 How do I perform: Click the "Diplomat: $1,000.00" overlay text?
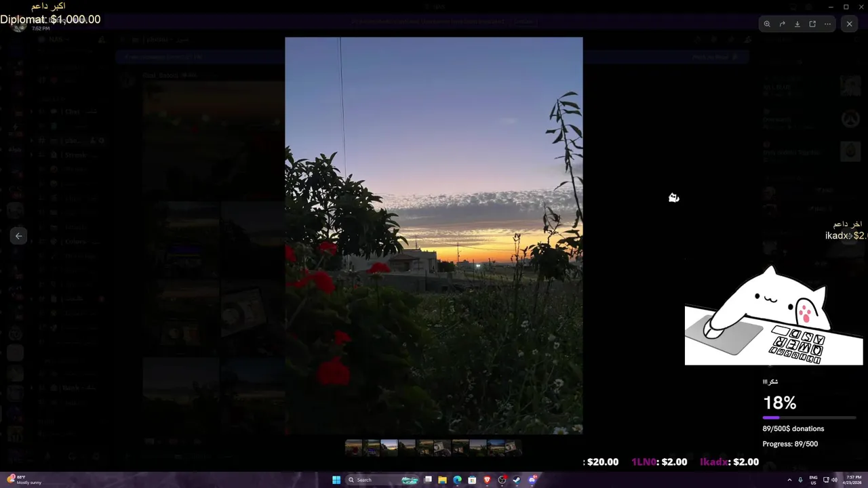pos(50,20)
